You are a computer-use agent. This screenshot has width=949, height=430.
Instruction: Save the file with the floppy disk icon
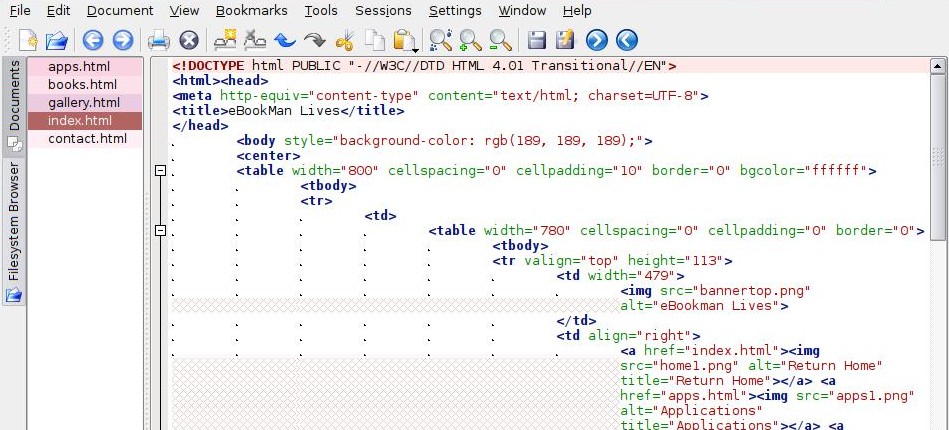(537, 41)
